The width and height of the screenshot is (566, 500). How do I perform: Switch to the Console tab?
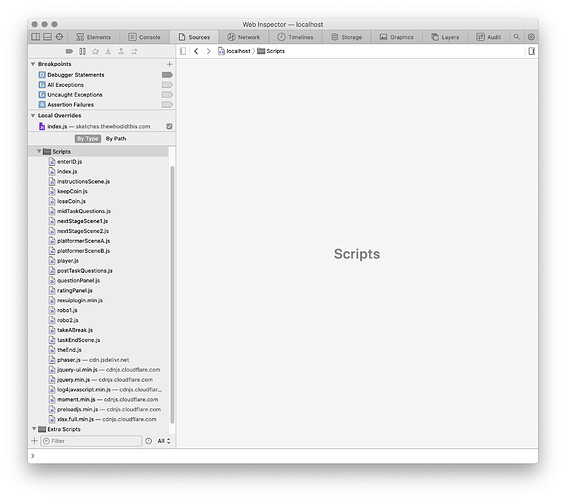pyautogui.click(x=144, y=37)
